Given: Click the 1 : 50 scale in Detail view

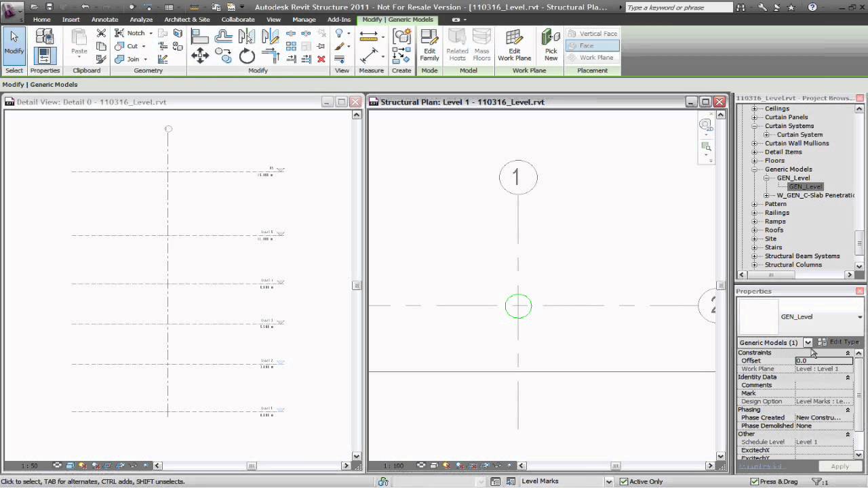Looking at the screenshot, I should [x=29, y=466].
